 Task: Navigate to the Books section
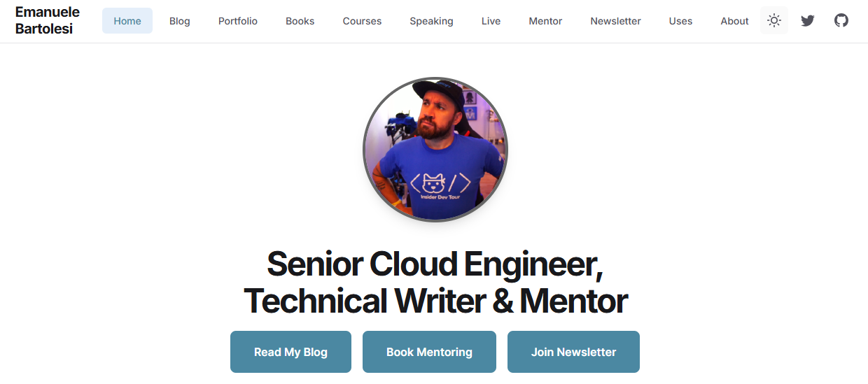(x=300, y=21)
